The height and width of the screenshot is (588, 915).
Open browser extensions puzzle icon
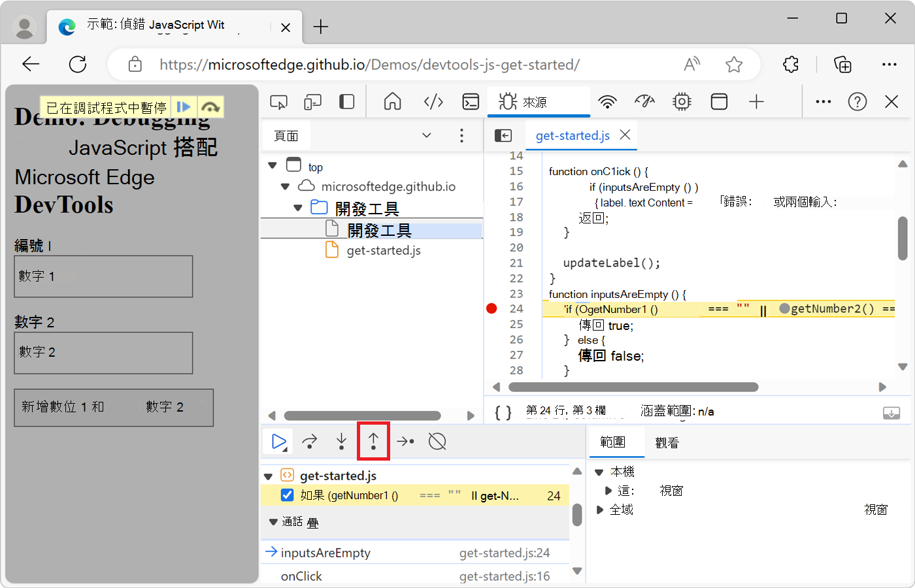791,64
